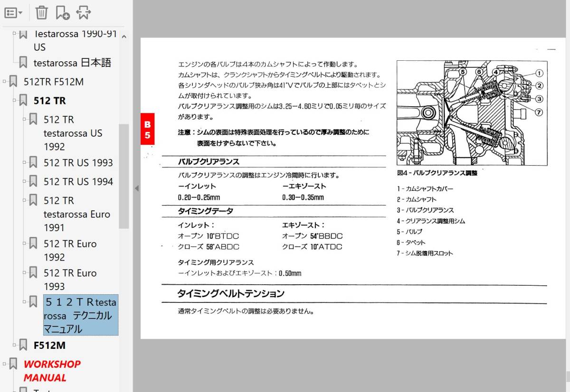Viewport: 570px width, 392px height.
Task: Click bookmark icon of '512 TR testarossa Euro 1991'
Action: (33, 200)
